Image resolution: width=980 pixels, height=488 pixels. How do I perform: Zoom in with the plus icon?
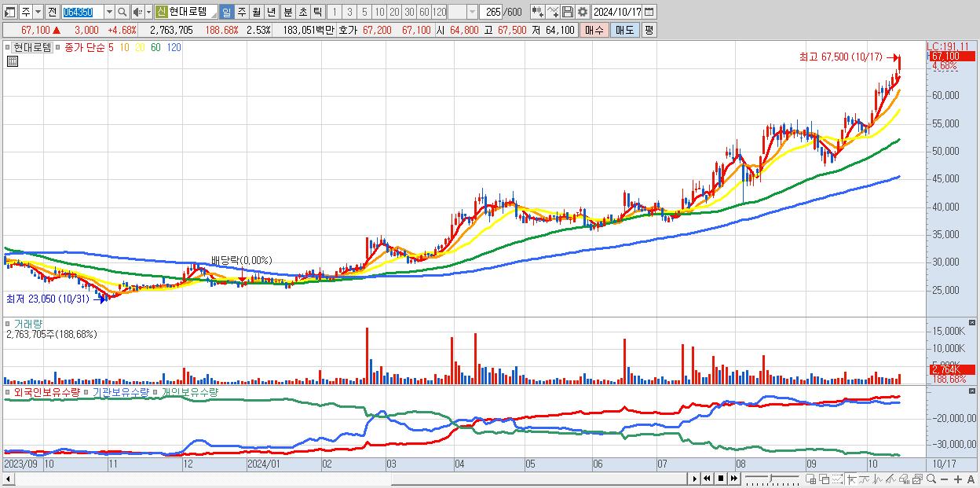957,479
